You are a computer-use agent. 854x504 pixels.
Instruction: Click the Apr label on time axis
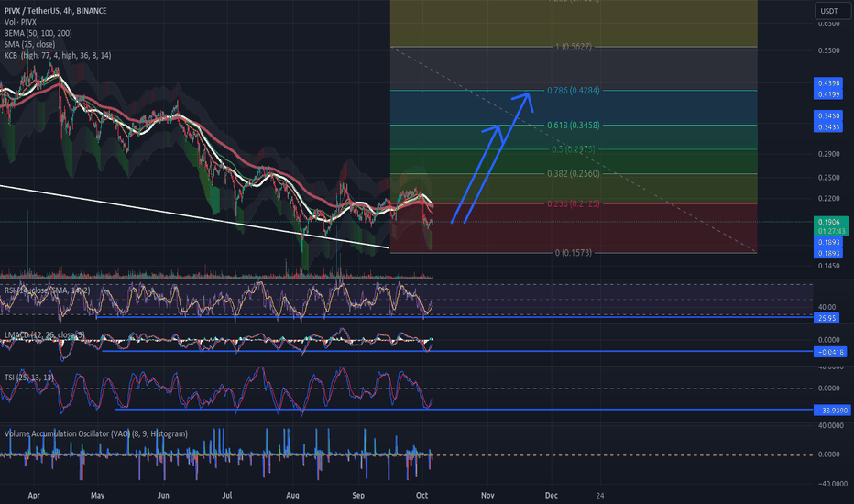pos(34,495)
